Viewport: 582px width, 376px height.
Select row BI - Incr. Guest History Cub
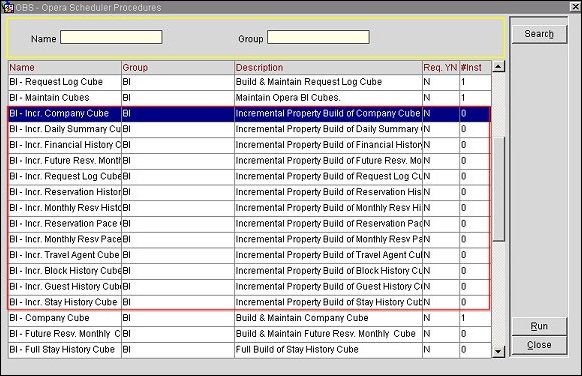250,287
